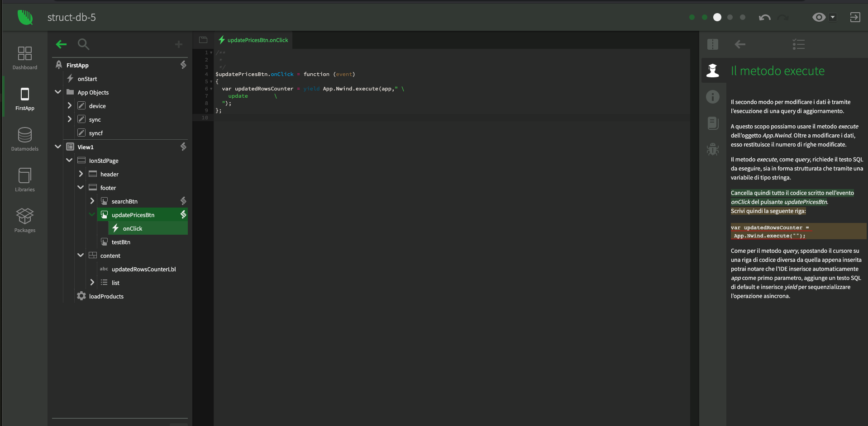Click the struct-db-5 project title

72,17
